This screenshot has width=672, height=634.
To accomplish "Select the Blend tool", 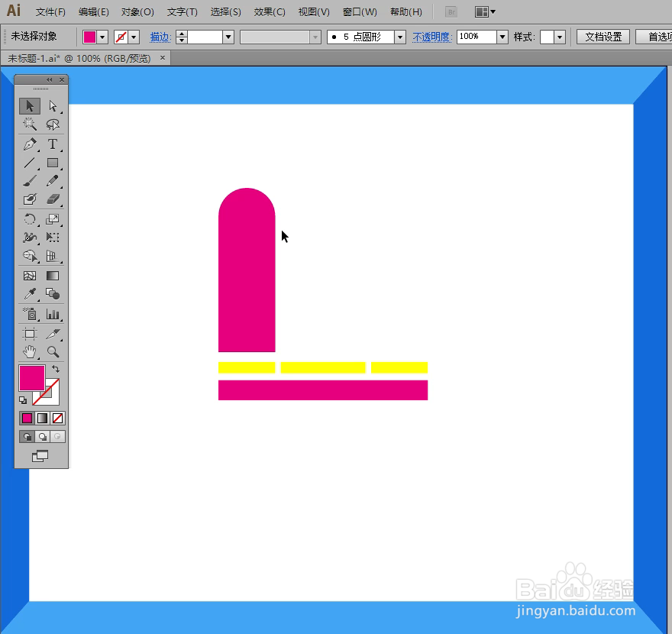I will pyautogui.click(x=53, y=294).
